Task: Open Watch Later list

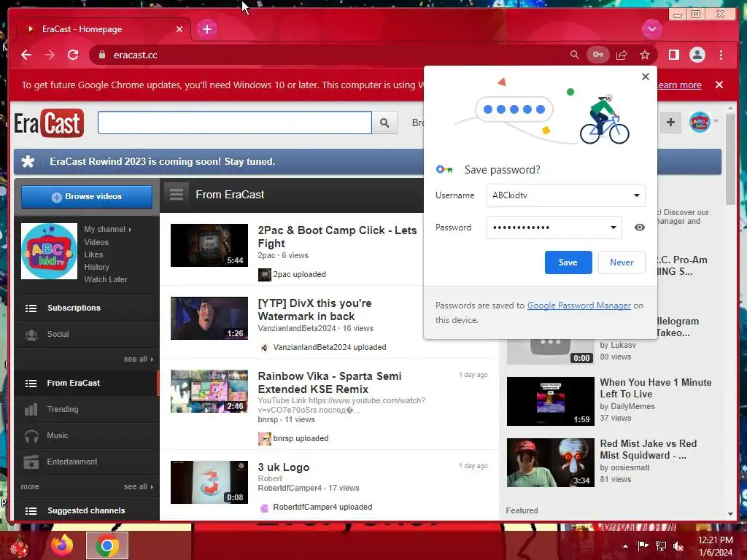Action: pos(106,279)
